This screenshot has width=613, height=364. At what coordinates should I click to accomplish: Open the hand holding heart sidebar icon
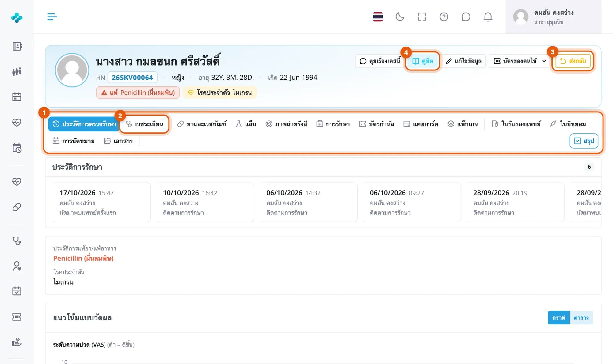click(x=17, y=342)
